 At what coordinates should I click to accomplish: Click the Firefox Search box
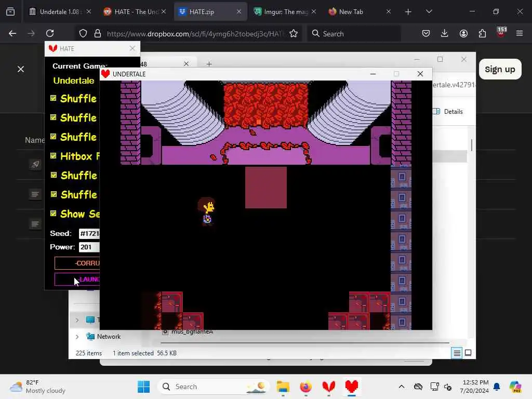[354, 33]
